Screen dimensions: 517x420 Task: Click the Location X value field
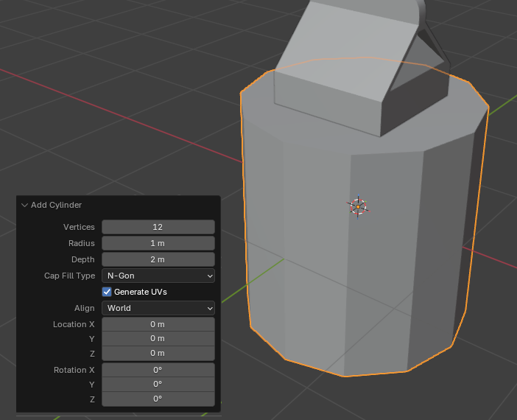coord(158,324)
